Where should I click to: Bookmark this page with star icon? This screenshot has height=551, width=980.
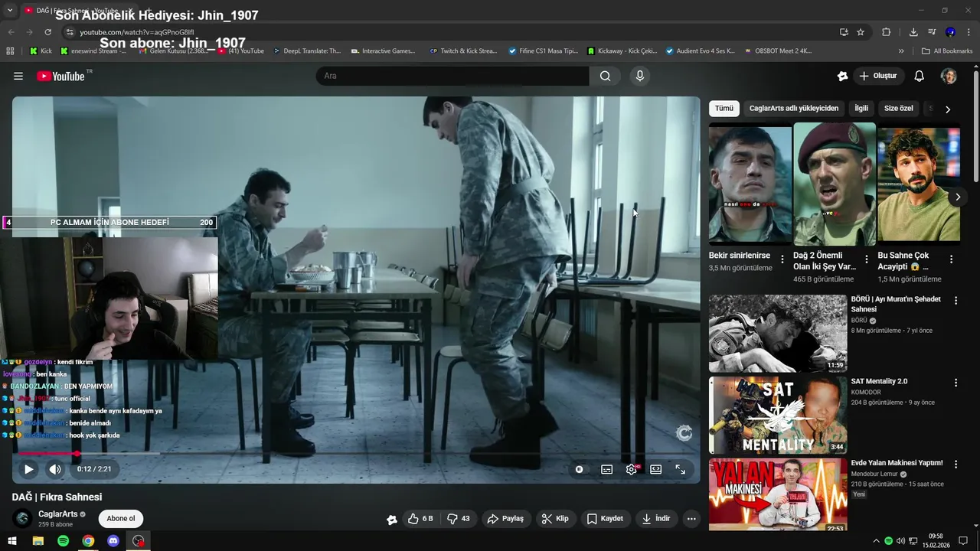point(861,32)
